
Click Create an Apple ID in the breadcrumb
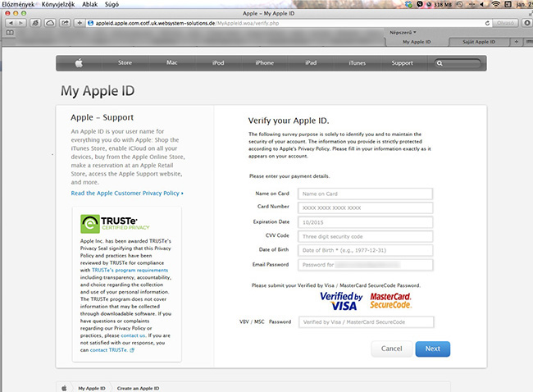[138, 388]
